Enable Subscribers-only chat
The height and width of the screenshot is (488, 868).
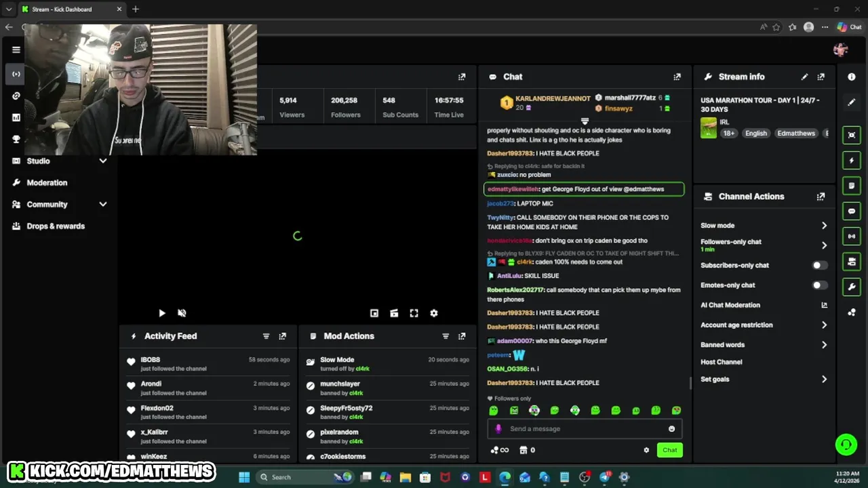pos(820,265)
